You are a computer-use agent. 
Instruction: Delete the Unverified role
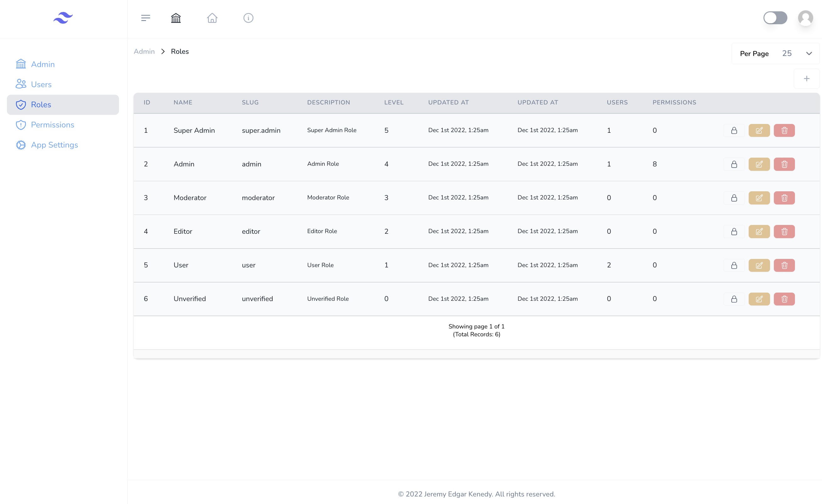[784, 299]
